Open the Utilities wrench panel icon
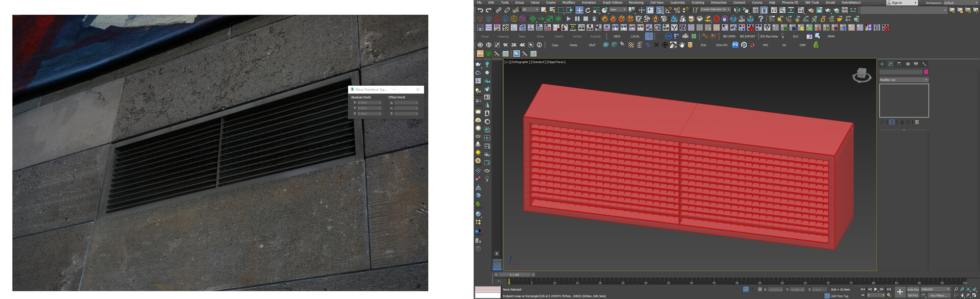The image size is (980, 299). click(x=924, y=64)
